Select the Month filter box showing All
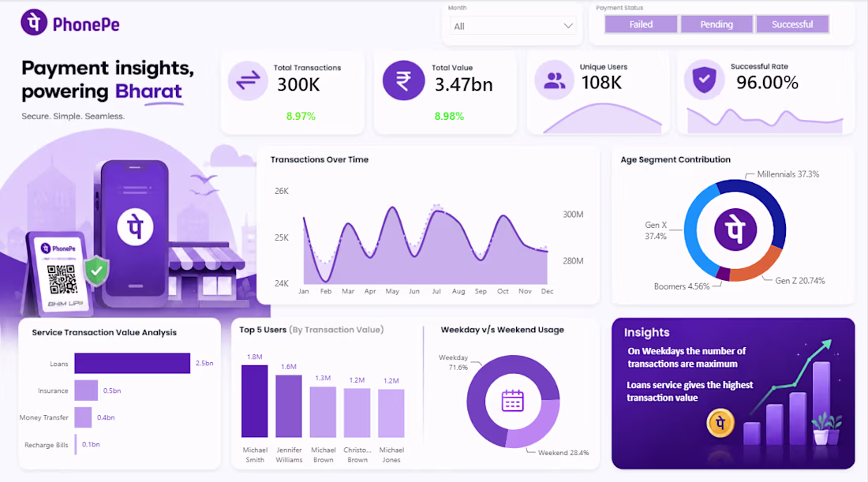868x482 pixels. [x=513, y=26]
